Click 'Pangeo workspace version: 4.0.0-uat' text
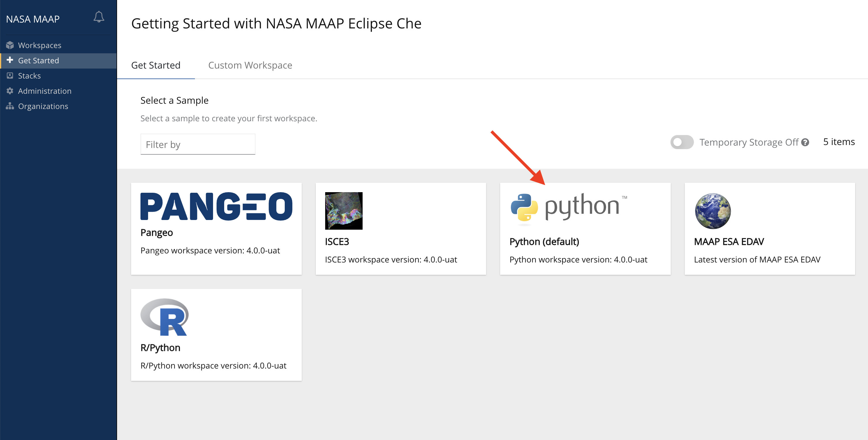 click(210, 250)
